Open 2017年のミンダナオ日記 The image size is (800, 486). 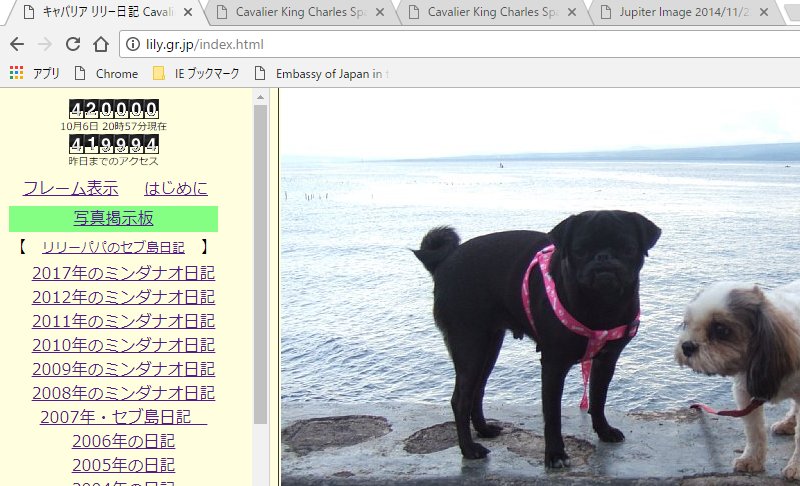tap(123, 273)
